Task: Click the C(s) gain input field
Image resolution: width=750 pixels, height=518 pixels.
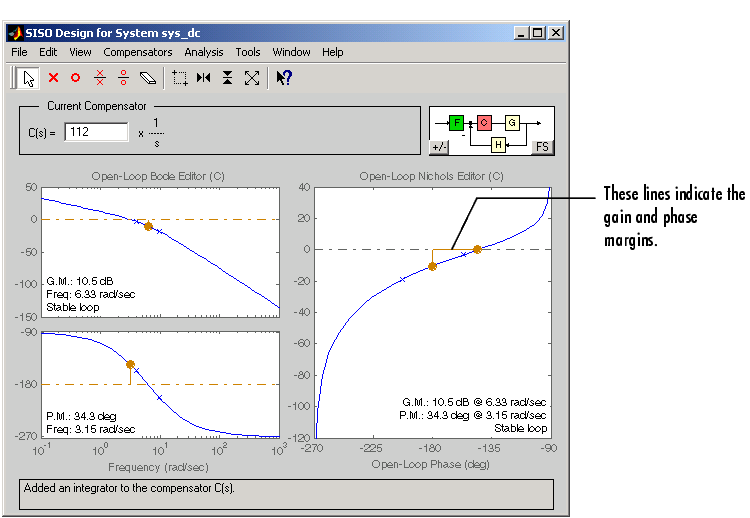Action: tap(97, 132)
